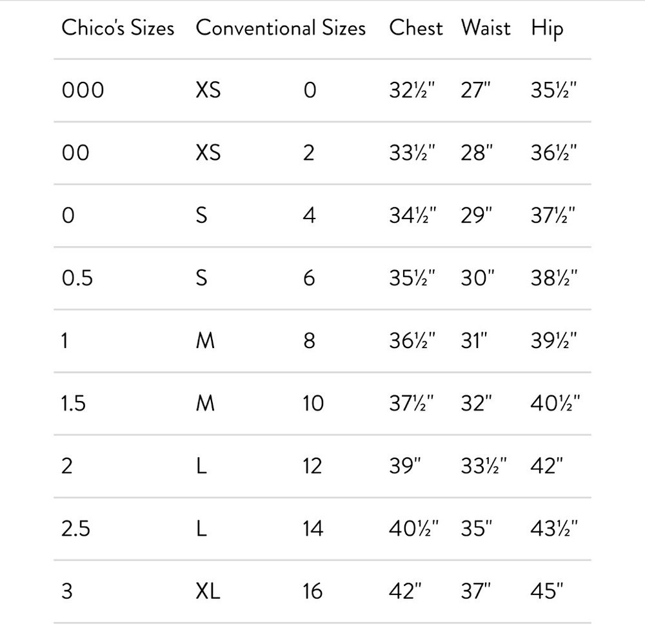This screenshot has height=644, width=645.
Task: Select the 27" waist measurement
Action: (x=477, y=90)
